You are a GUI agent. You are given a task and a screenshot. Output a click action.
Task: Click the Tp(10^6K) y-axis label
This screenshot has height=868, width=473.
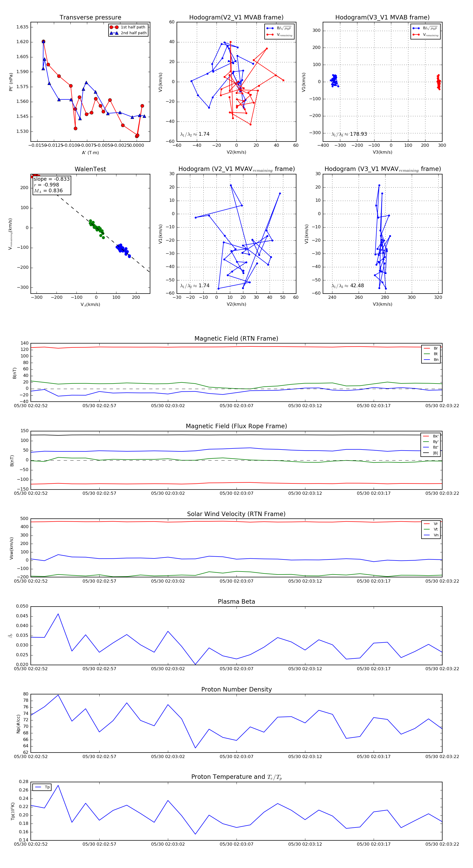tap(13, 811)
